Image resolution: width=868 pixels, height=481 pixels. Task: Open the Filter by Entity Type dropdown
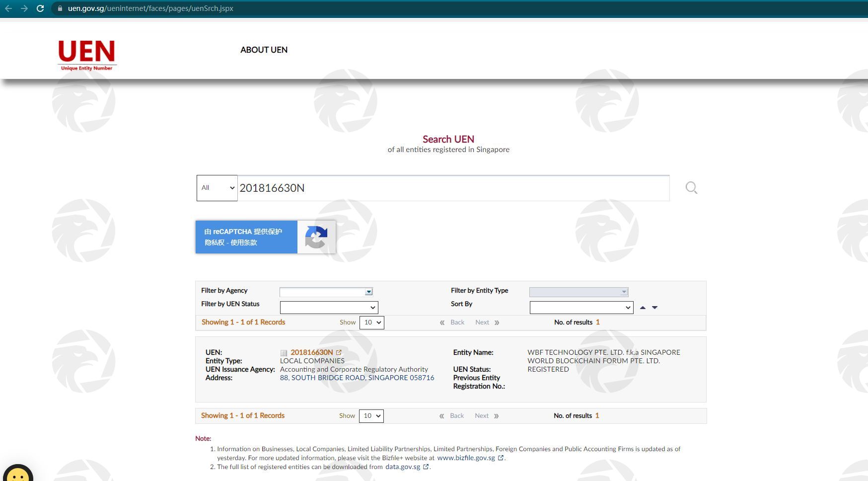(x=579, y=292)
